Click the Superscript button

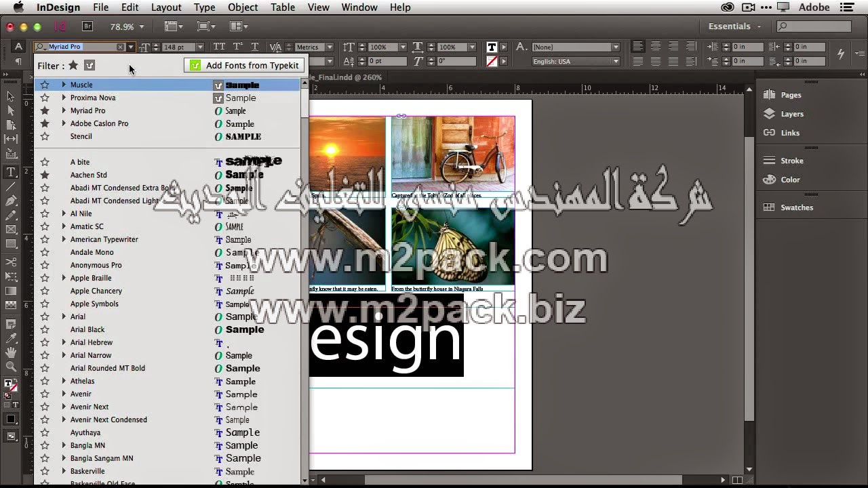point(237,47)
